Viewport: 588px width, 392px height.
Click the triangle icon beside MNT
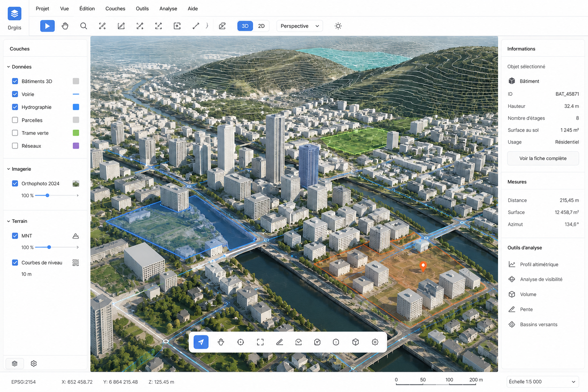(x=76, y=236)
